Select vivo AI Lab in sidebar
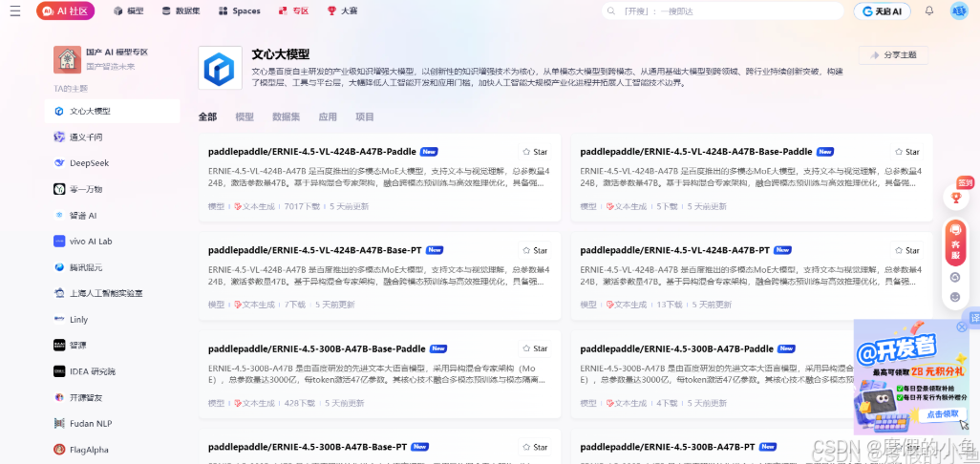The height and width of the screenshot is (464, 980). (x=113, y=241)
